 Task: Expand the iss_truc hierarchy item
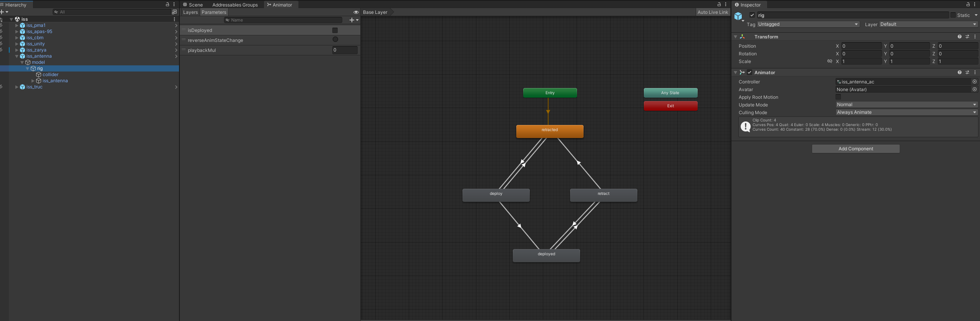[x=17, y=87]
